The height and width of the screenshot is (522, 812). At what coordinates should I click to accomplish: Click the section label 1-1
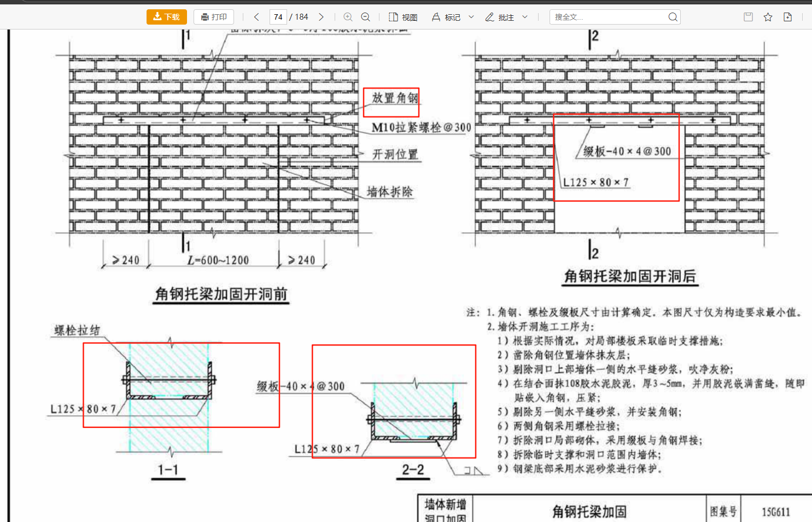tap(168, 470)
